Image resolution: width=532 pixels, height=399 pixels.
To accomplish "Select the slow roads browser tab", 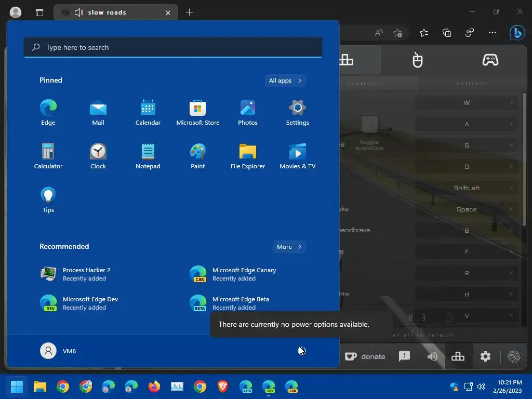I will 116,12.
